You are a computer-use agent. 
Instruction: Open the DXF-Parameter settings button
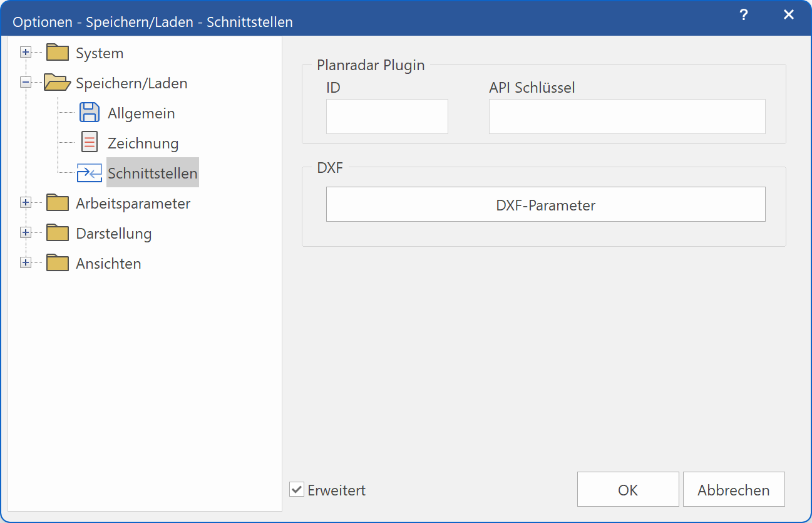(545, 204)
